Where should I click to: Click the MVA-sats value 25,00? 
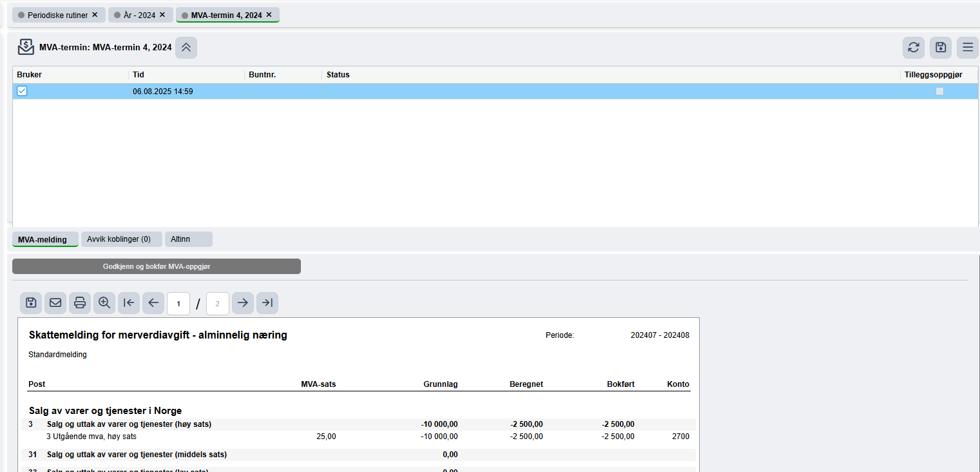(x=326, y=437)
